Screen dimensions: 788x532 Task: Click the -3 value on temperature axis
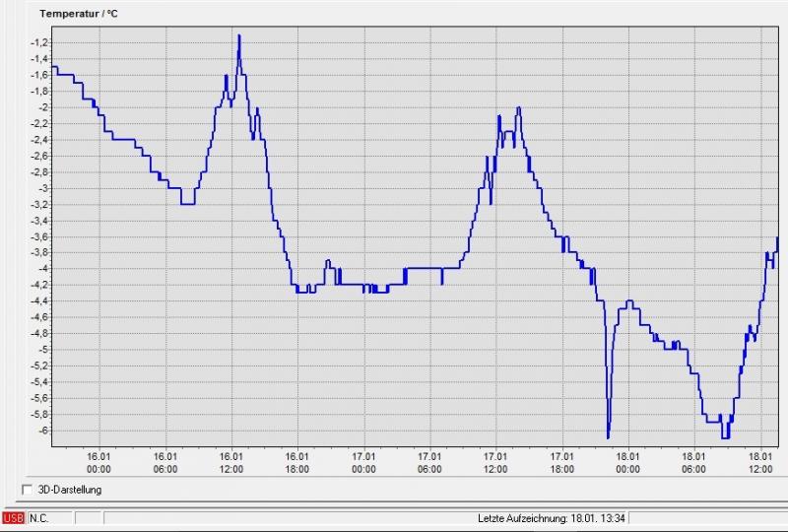[42, 188]
